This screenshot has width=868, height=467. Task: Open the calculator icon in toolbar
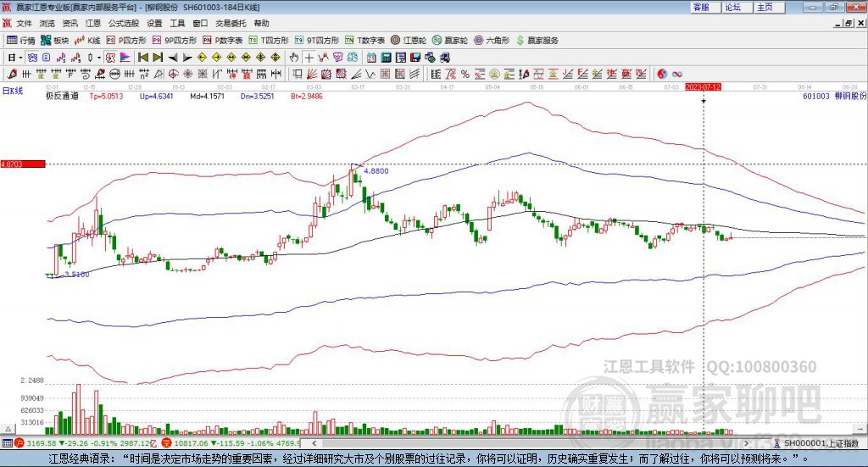pos(386,58)
